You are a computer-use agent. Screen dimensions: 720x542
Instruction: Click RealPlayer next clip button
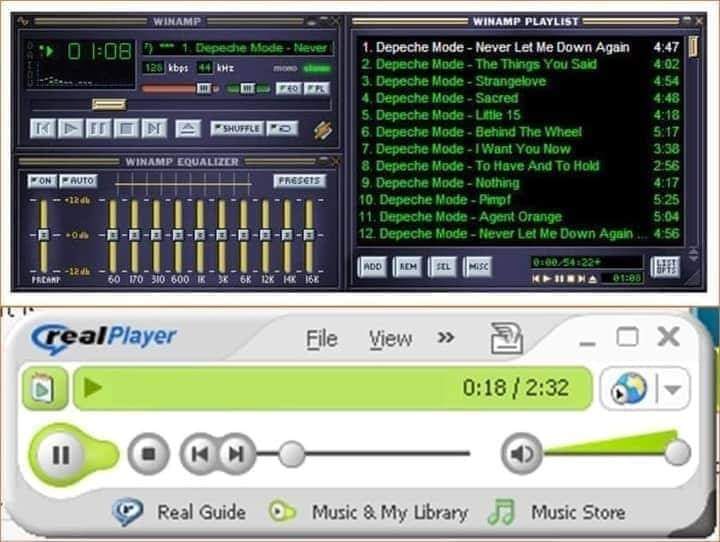point(237,454)
